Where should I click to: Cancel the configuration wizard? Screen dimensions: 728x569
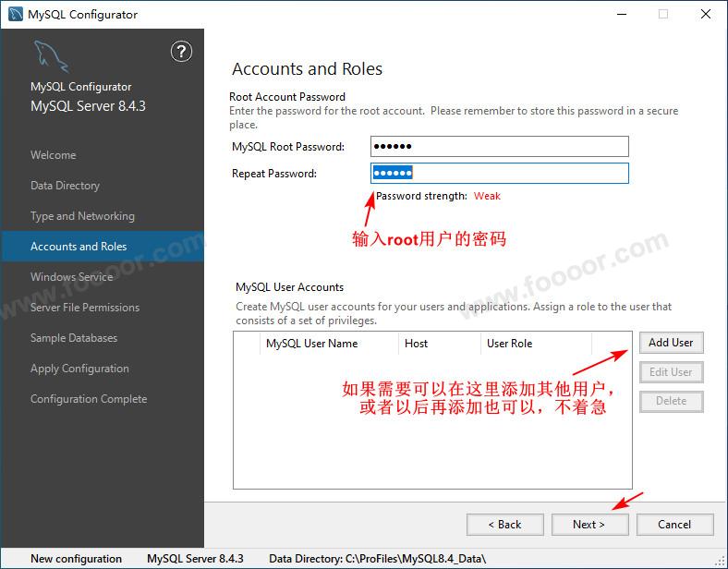pyautogui.click(x=674, y=525)
